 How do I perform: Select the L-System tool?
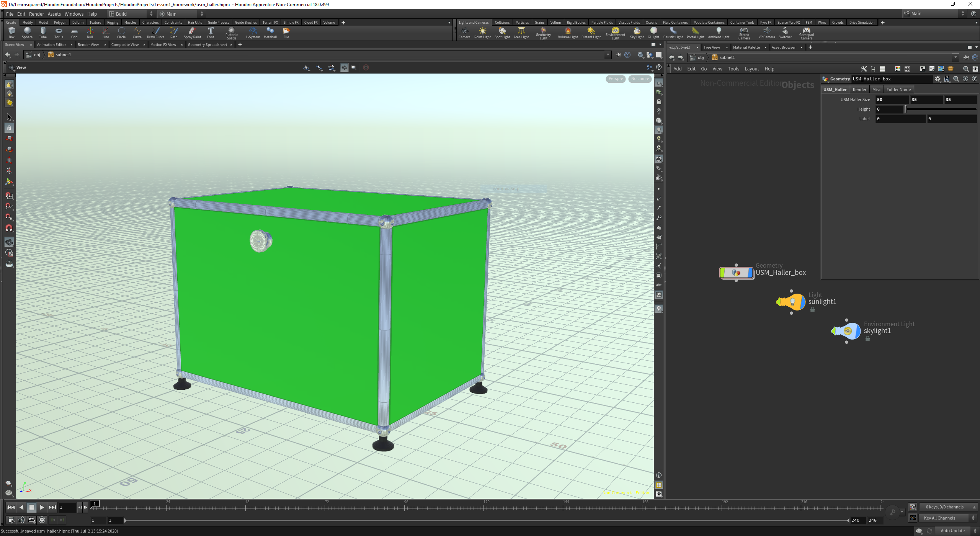(253, 33)
